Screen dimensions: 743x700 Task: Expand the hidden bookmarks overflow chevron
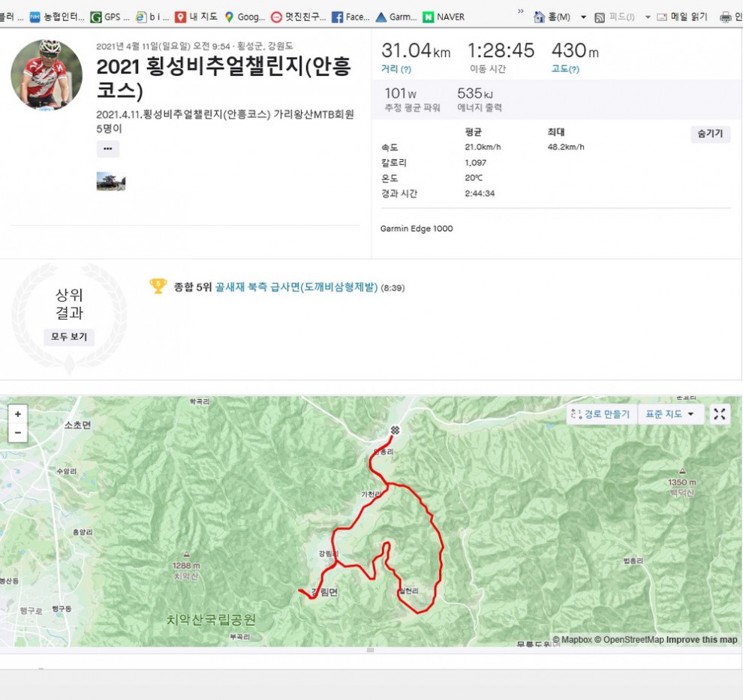[520, 12]
